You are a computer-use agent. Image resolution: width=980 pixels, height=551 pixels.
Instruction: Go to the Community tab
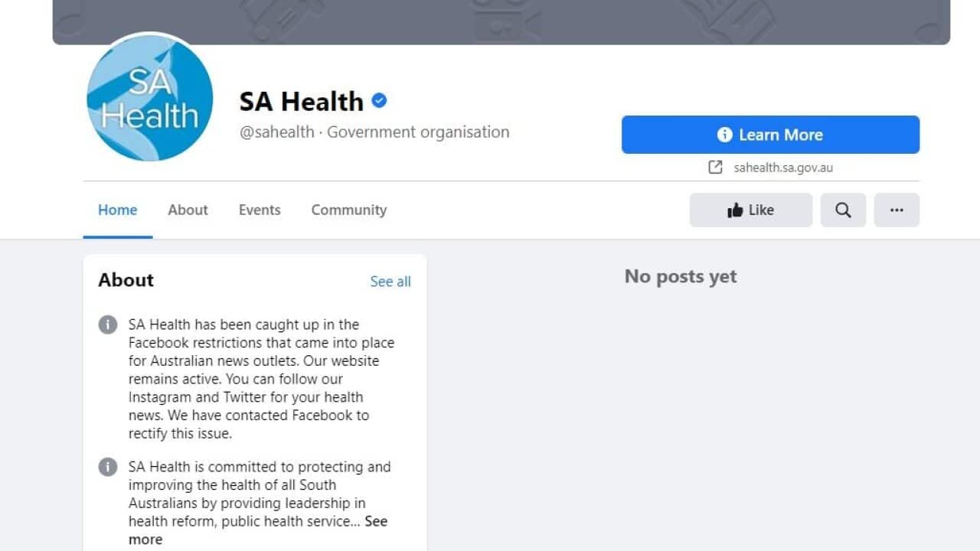tap(348, 210)
